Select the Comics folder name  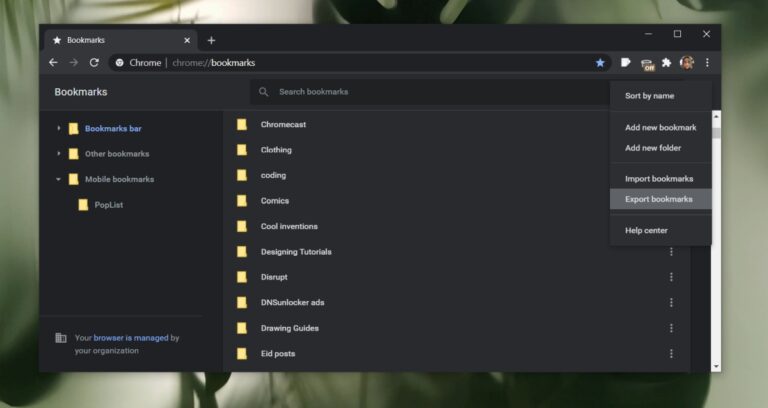tap(275, 201)
